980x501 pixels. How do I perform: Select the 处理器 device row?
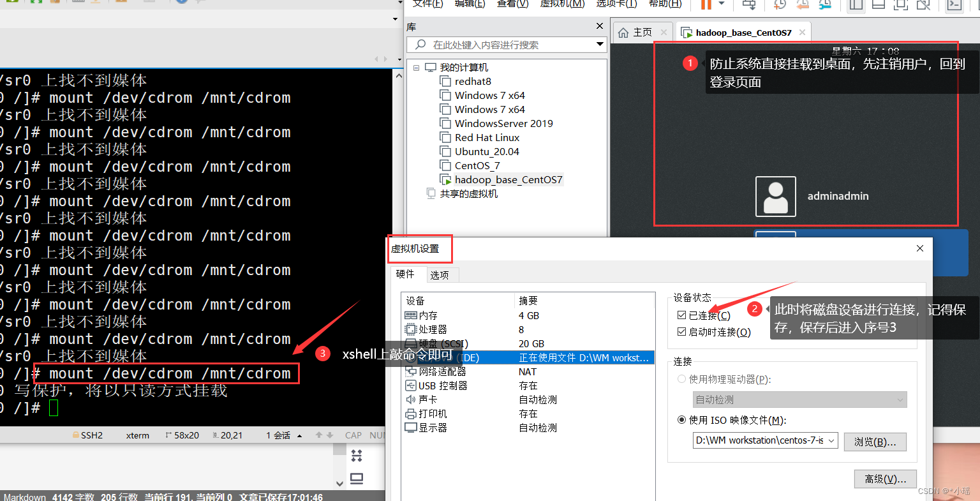pyautogui.click(x=530, y=329)
